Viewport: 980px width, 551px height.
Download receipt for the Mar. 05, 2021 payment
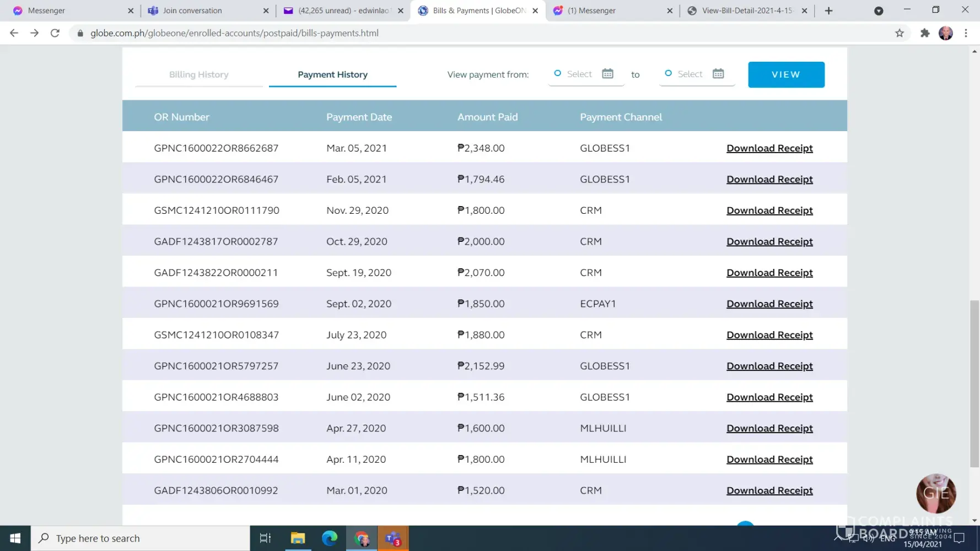coord(769,148)
